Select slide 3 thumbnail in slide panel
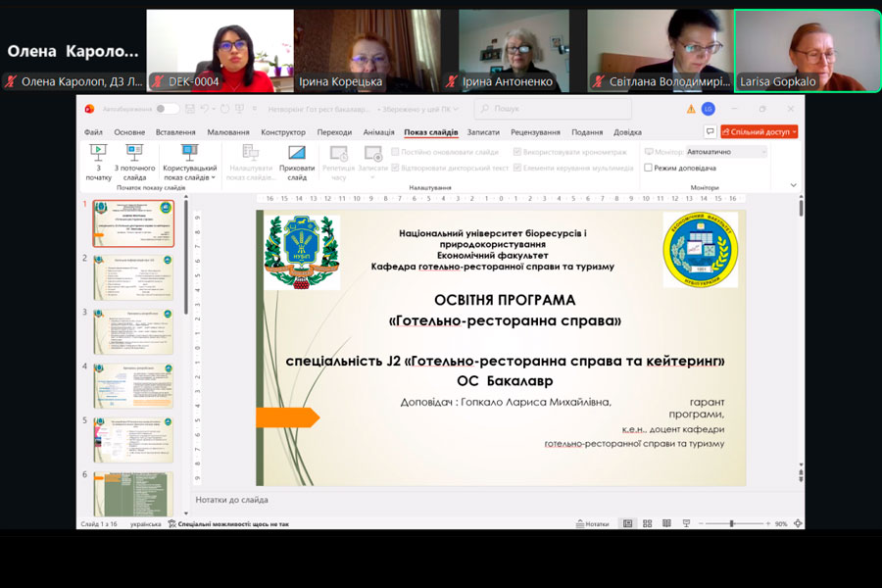Screen dimensions: 882x588 (133, 331)
